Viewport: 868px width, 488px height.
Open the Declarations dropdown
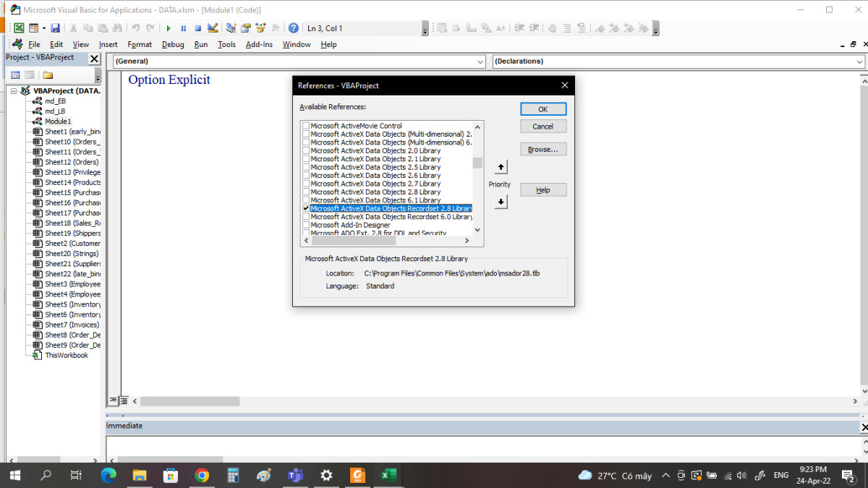[859, 61]
